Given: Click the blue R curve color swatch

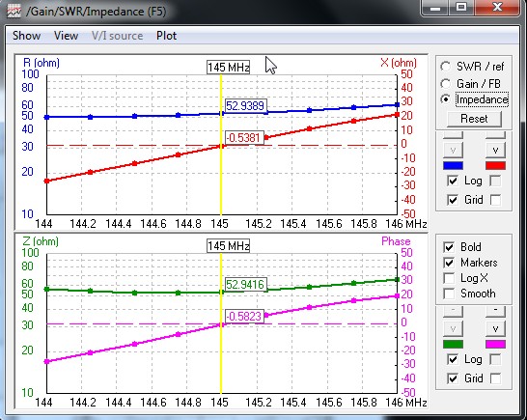Looking at the screenshot, I should coord(453,165).
